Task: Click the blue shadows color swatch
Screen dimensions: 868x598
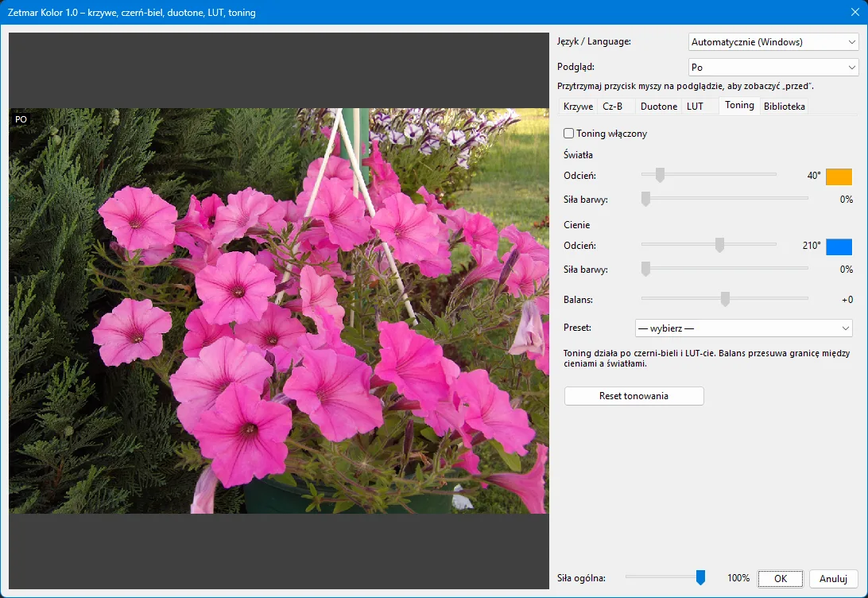Action: point(839,247)
